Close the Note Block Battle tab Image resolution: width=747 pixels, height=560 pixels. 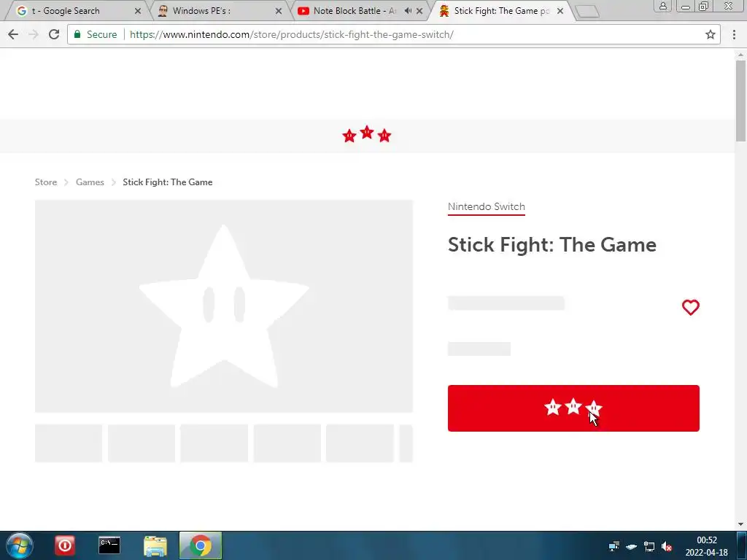point(419,11)
